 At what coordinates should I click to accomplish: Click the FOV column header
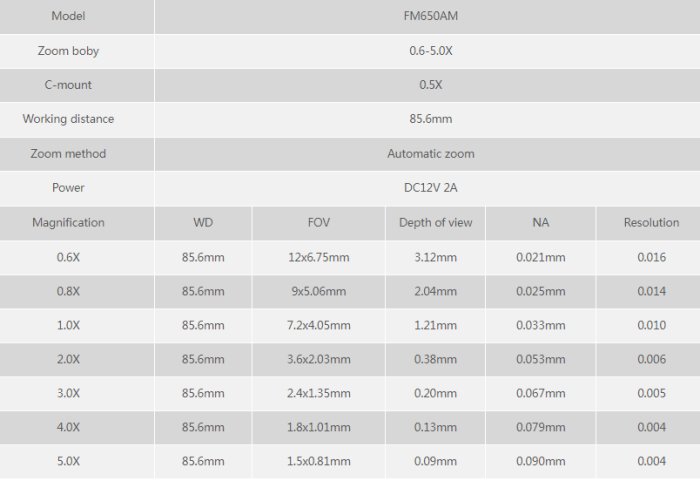(x=319, y=222)
